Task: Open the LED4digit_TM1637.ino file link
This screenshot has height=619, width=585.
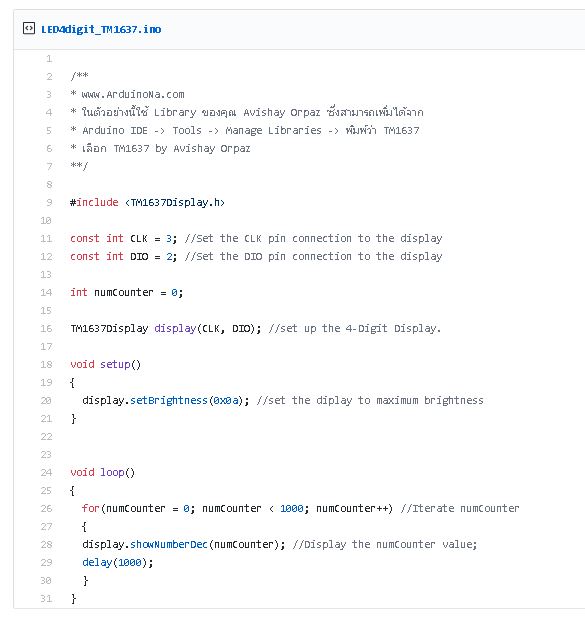Action: (101, 29)
